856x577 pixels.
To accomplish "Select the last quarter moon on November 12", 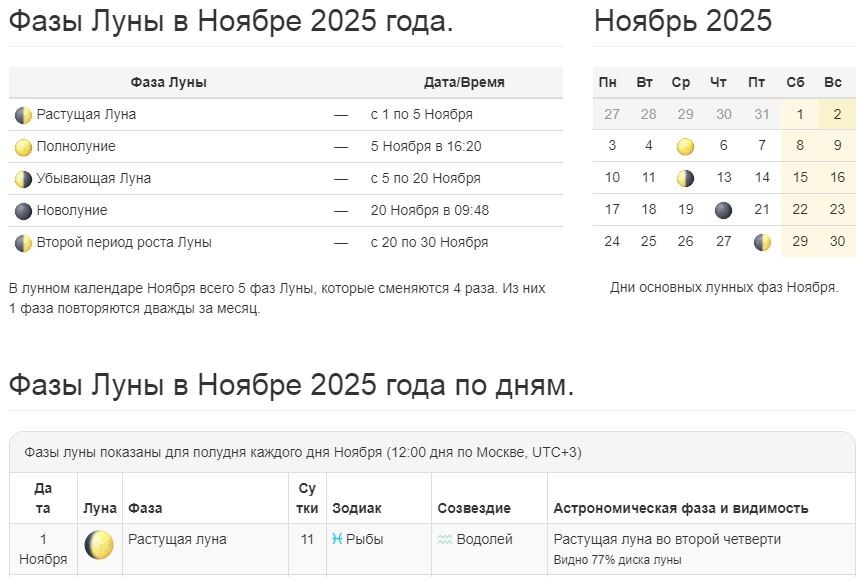I will (685, 178).
